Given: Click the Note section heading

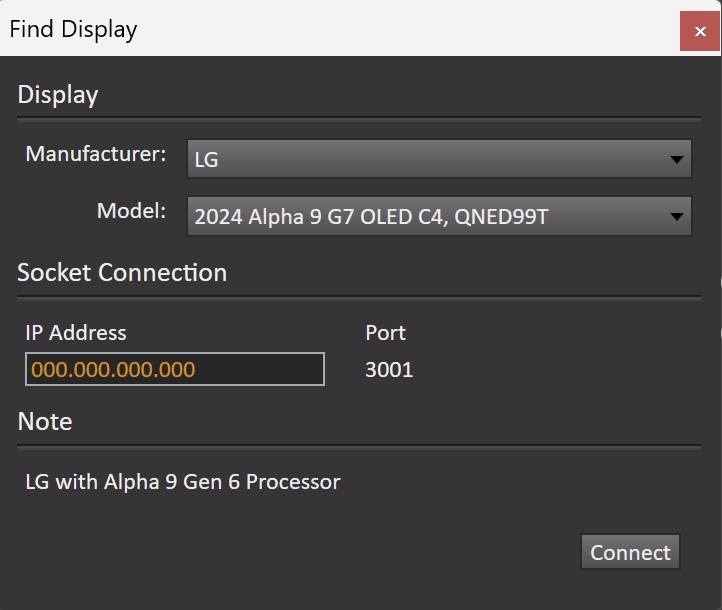Looking at the screenshot, I should click(45, 421).
